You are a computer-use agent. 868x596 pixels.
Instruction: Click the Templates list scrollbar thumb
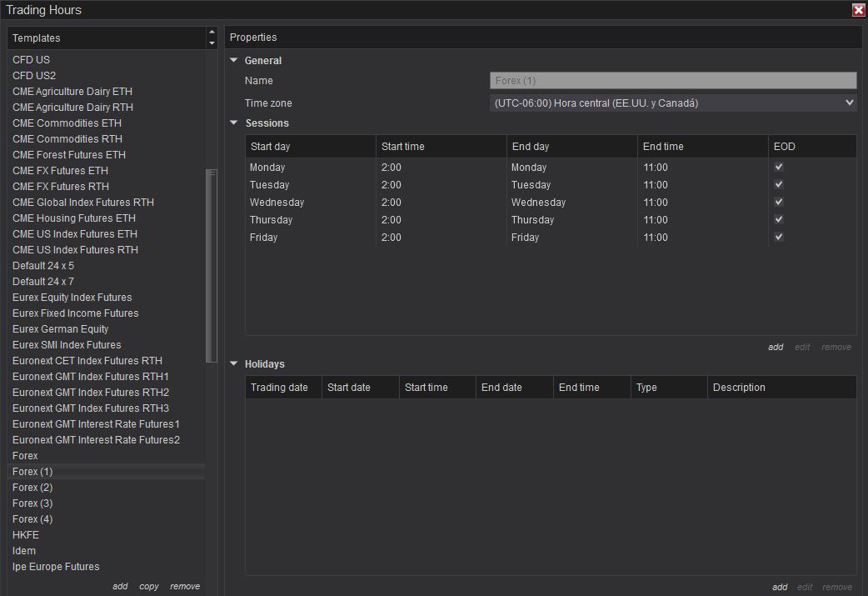(x=212, y=265)
